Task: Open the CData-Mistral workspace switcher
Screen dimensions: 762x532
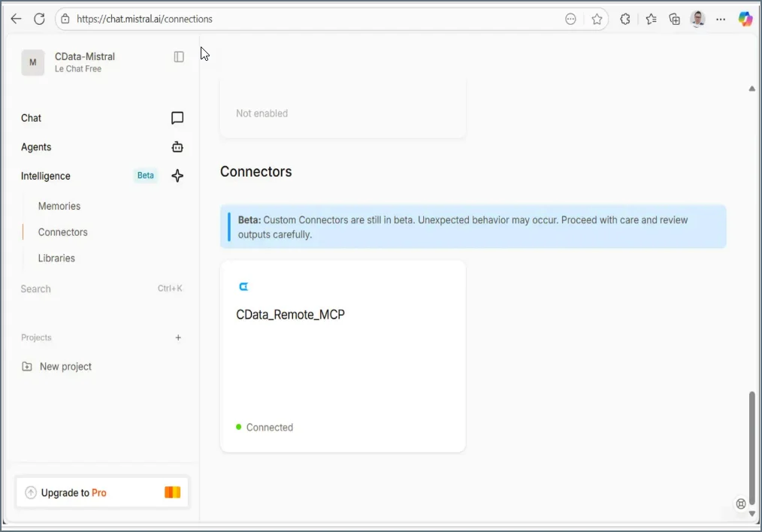Action: [85, 62]
